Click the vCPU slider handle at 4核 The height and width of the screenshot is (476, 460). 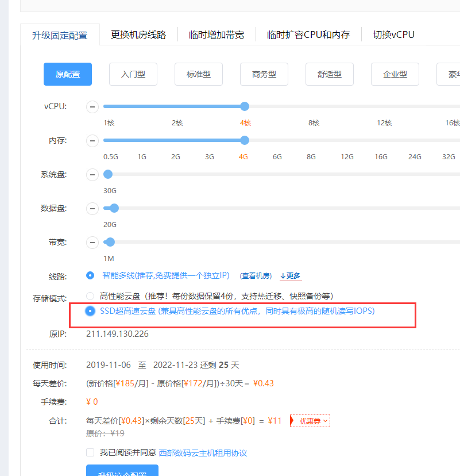point(245,106)
